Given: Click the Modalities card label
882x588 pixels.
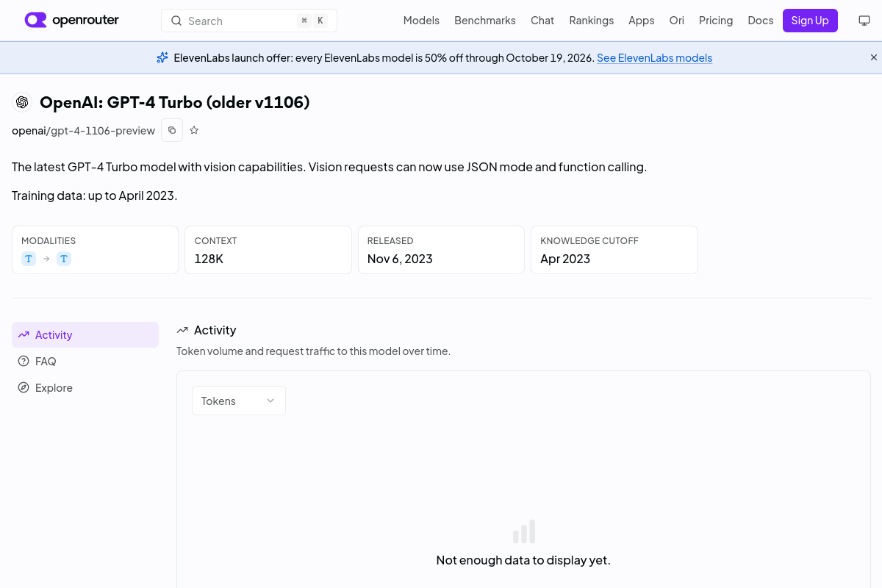Looking at the screenshot, I should [49, 240].
